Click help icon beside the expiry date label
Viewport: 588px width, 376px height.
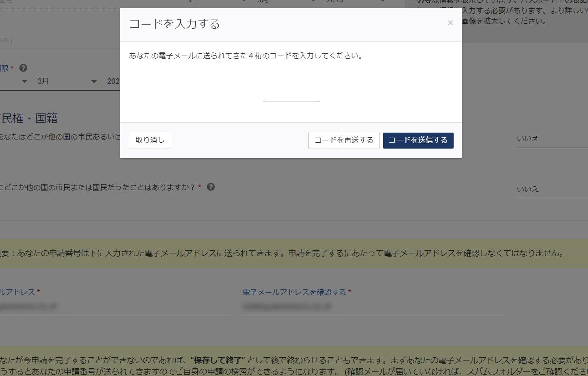tap(24, 68)
